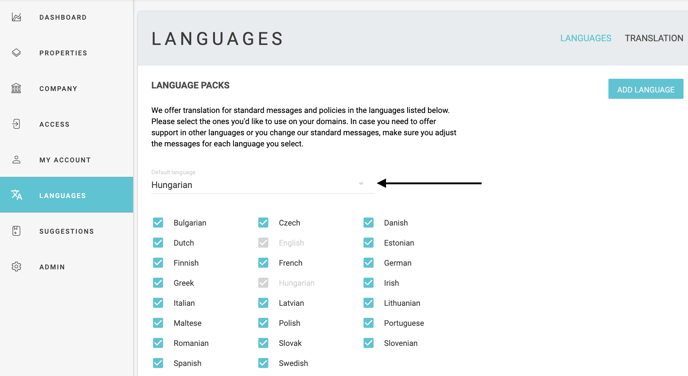Open the Hungarian default language selector
This screenshot has height=376, width=688.
(262, 185)
